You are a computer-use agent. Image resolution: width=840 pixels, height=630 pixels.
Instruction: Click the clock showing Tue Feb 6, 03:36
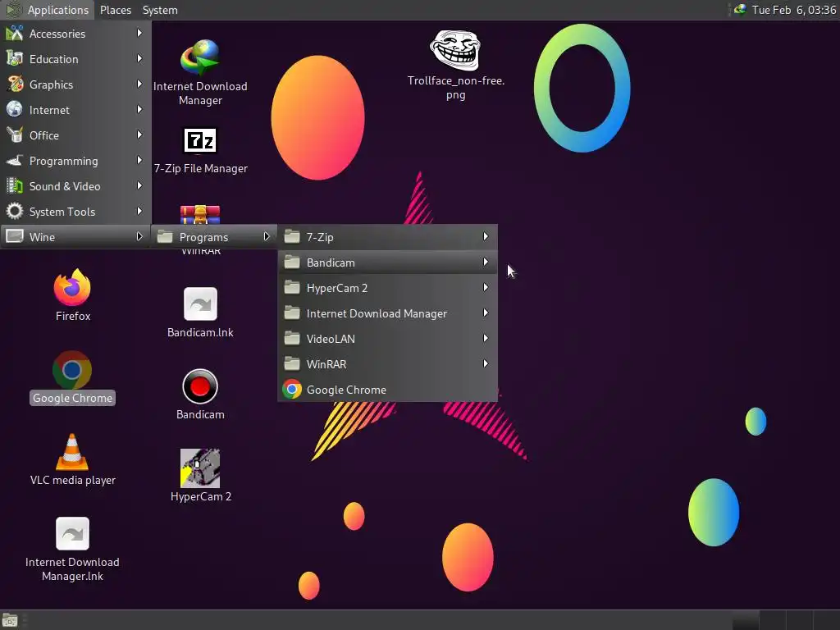(x=793, y=10)
